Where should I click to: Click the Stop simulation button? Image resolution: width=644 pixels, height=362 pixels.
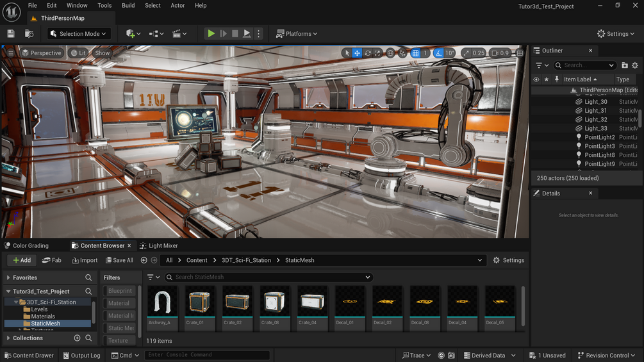(x=235, y=34)
